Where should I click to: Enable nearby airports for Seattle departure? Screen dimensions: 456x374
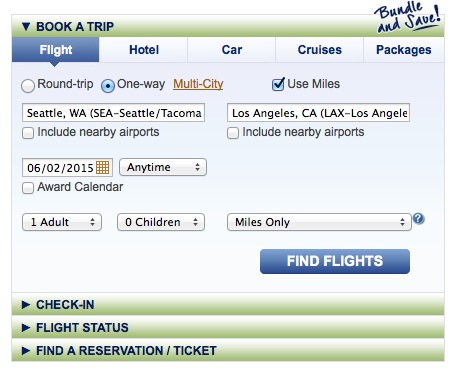tap(28, 133)
